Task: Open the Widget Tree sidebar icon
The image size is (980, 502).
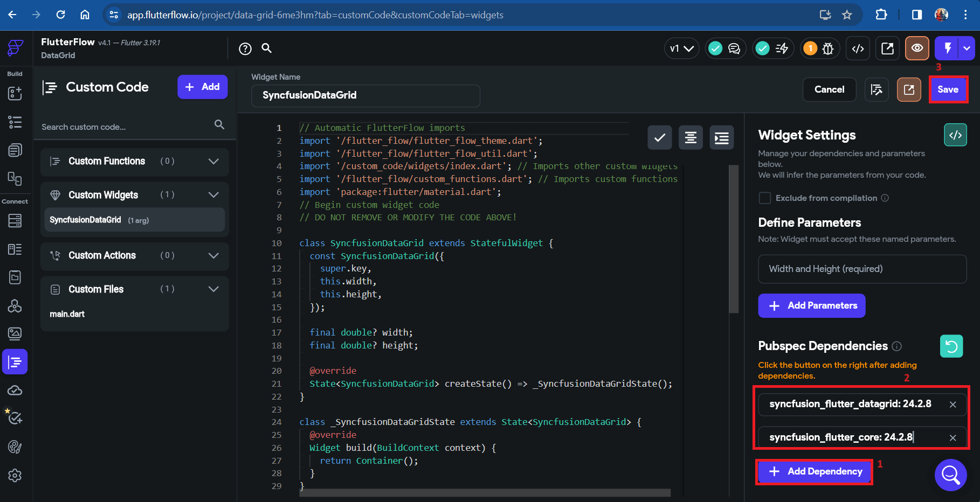Action: [15, 122]
